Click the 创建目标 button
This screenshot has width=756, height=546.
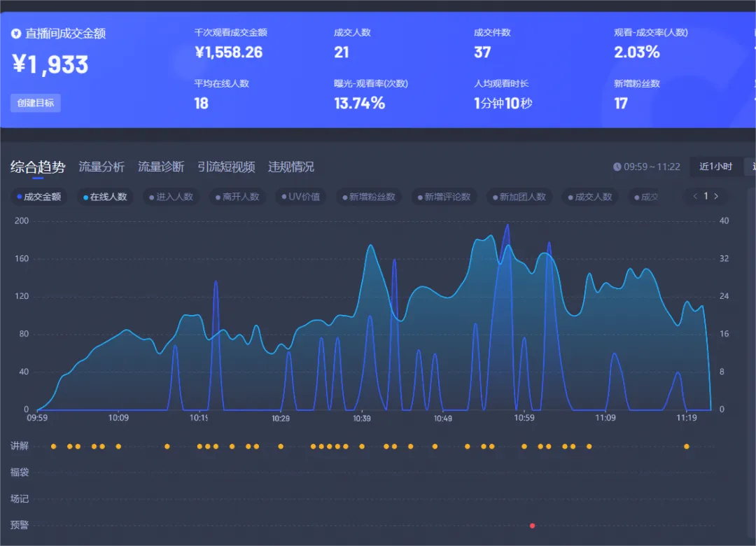[36, 103]
